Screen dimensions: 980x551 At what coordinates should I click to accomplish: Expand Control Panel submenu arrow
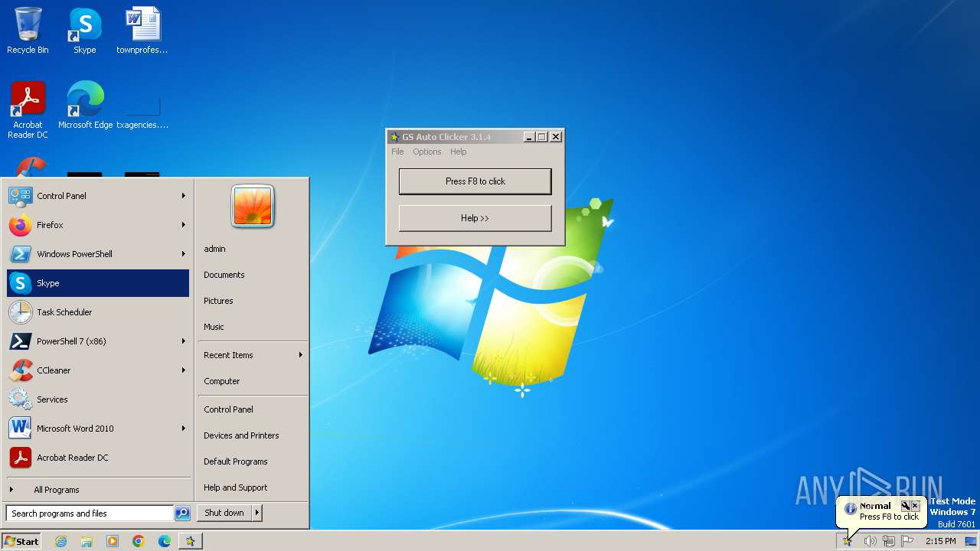tap(184, 196)
